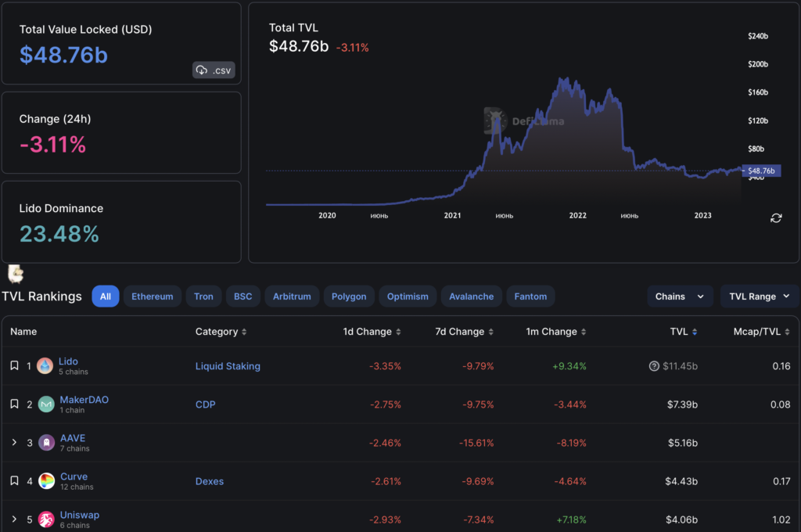Bookmark the Curve protocol row
801x532 pixels.
[x=14, y=481]
